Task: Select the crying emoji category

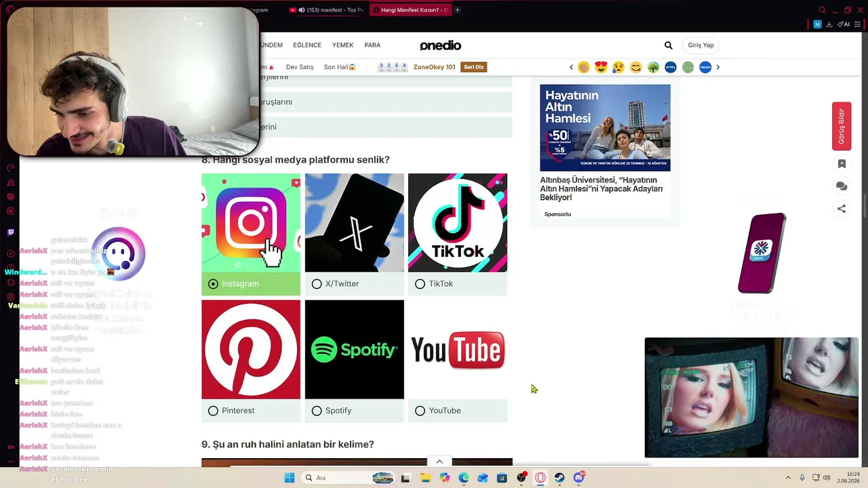Action: pos(618,67)
